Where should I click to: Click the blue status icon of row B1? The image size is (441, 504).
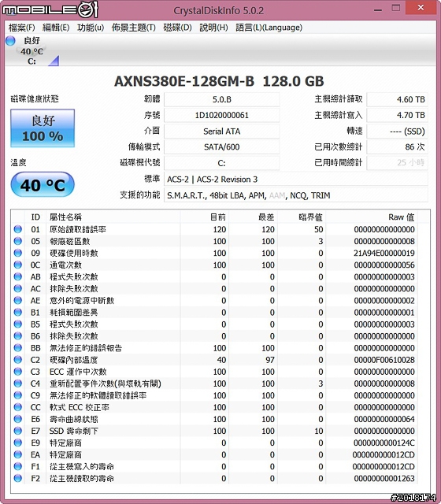(17, 312)
